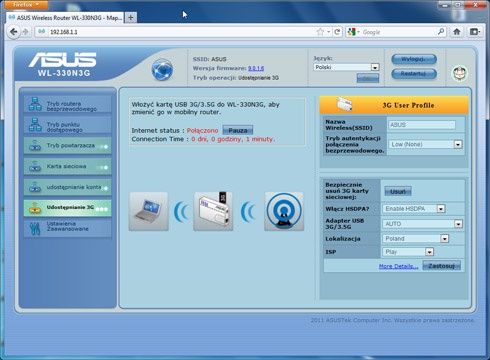Click the wireless router mode network icon

(35, 104)
